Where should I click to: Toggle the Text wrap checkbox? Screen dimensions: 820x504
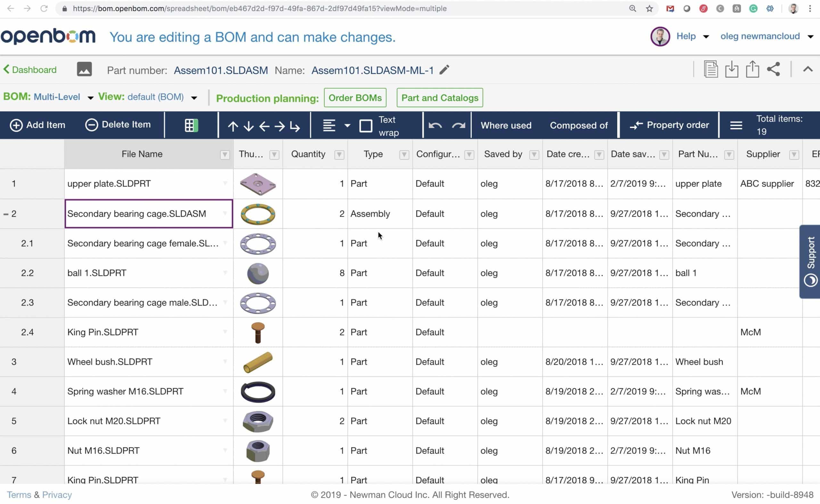[x=365, y=126]
